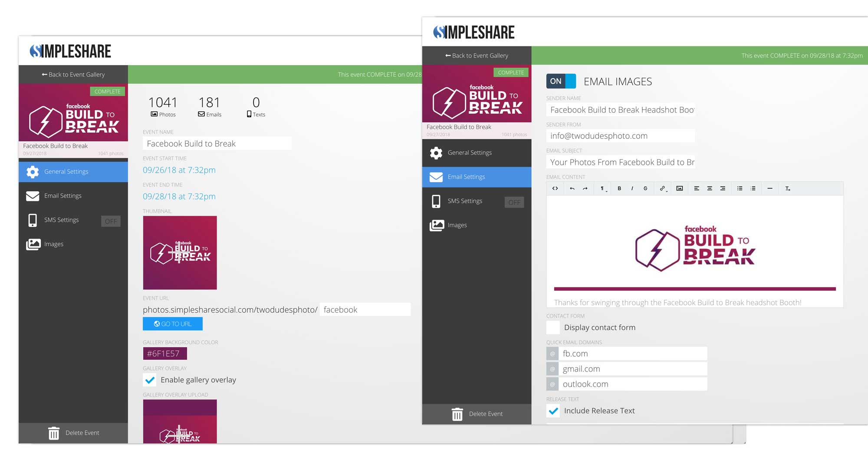Insert an image into email content
868x463 pixels.
pyautogui.click(x=680, y=188)
